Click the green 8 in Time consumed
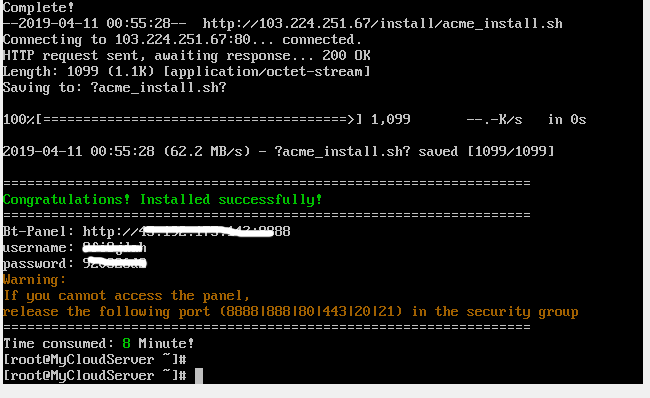The width and height of the screenshot is (650, 398). click(126, 343)
